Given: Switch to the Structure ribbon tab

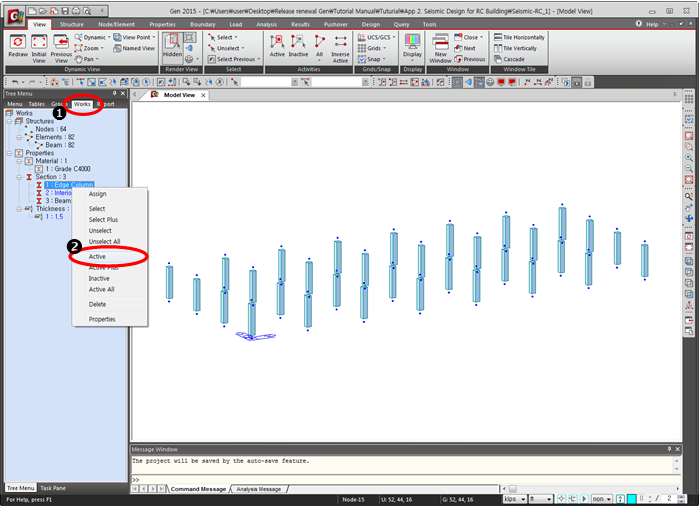Looking at the screenshot, I should point(71,25).
